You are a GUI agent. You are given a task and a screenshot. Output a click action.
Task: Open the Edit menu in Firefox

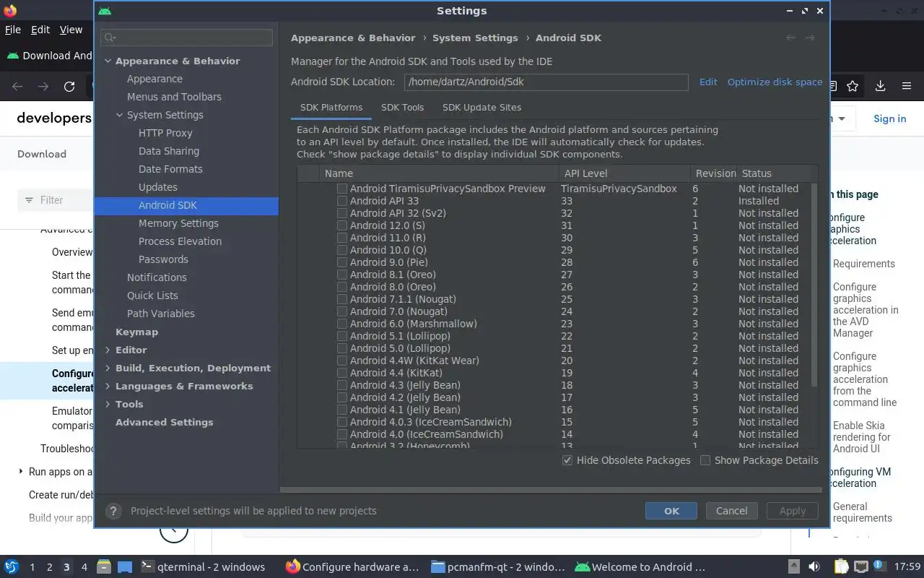click(40, 30)
